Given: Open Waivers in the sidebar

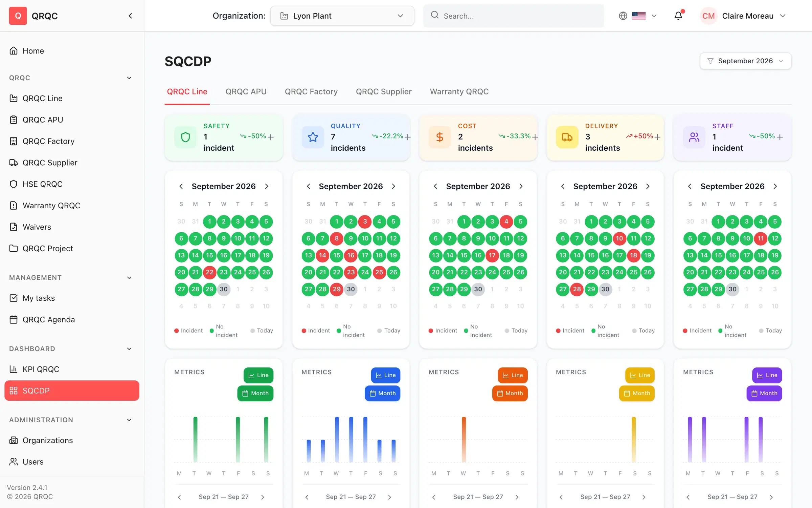Looking at the screenshot, I should (72, 227).
